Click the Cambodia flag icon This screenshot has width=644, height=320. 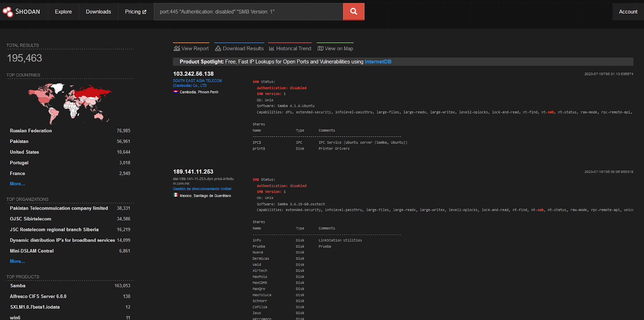click(x=175, y=92)
